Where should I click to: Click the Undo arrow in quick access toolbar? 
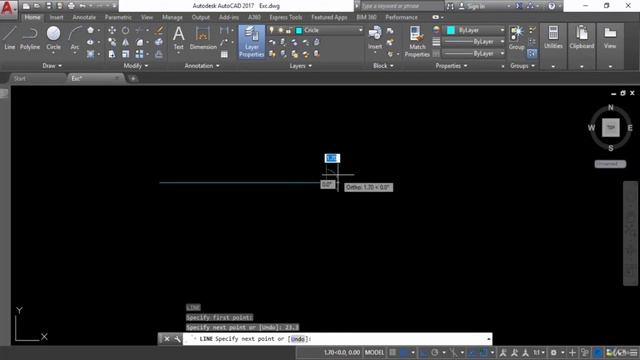pyautogui.click(x=83, y=6)
